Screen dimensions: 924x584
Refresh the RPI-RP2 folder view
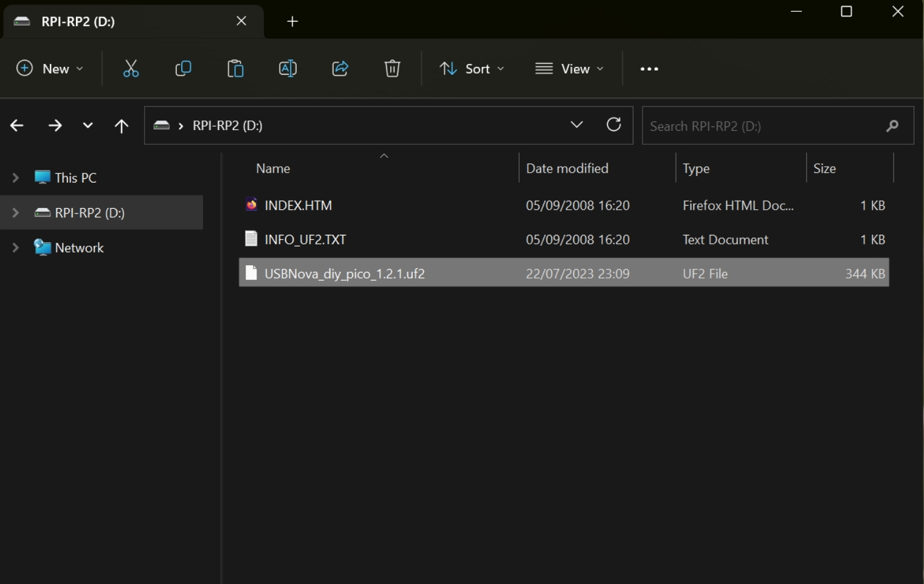click(x=614, y=125)
